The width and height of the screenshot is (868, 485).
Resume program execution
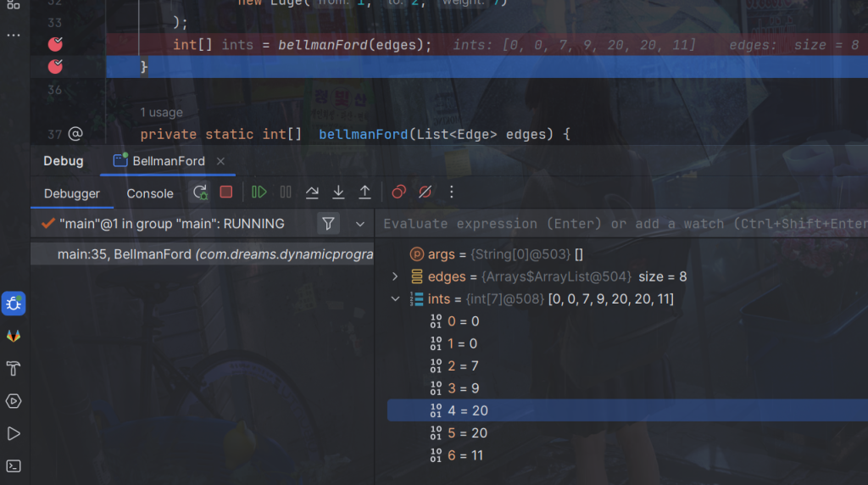(x=259, y=192)
